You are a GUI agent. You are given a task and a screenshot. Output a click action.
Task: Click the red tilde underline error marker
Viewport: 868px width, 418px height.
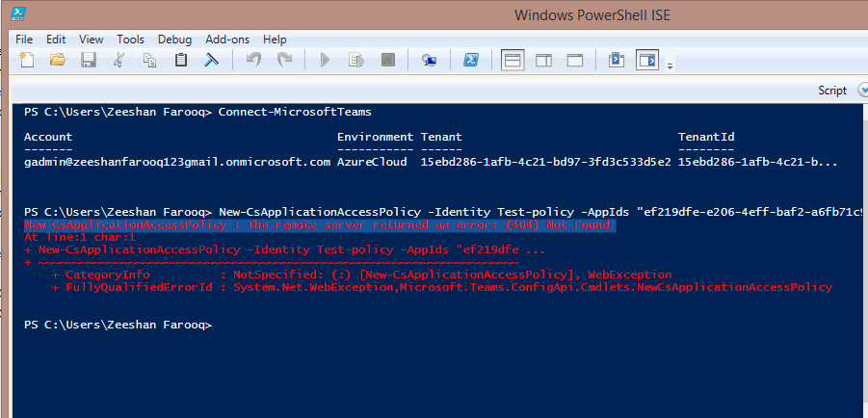pos(278,262)
